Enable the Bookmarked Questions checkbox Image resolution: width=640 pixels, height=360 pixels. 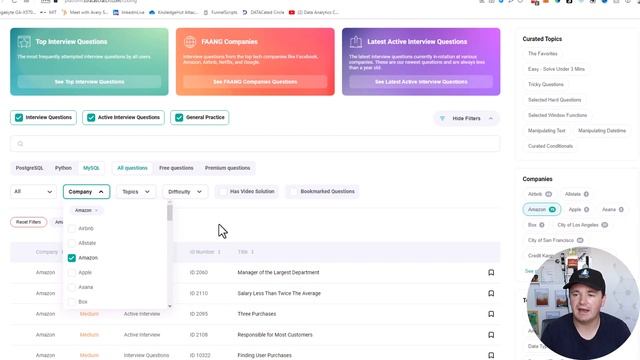tap(293, 191)
